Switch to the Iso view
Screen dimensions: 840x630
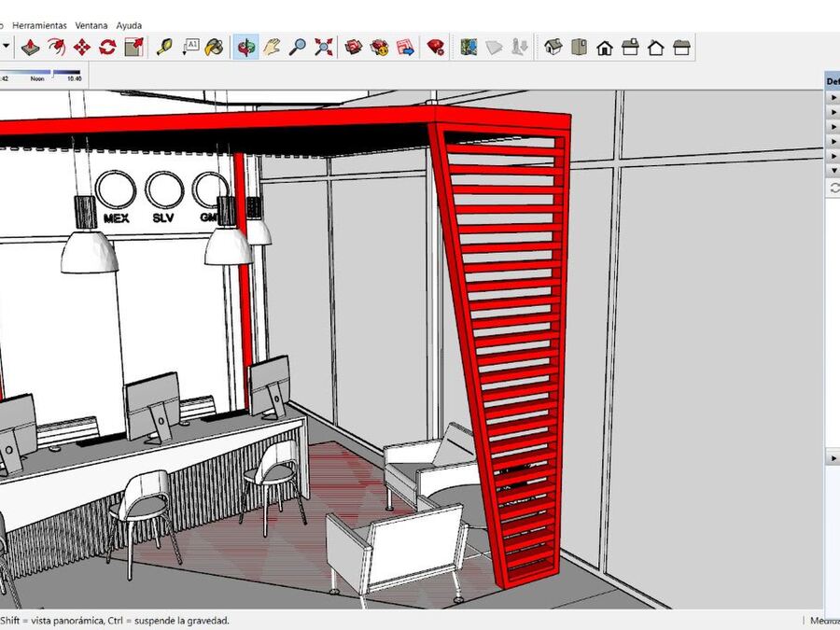coord(553,48)
